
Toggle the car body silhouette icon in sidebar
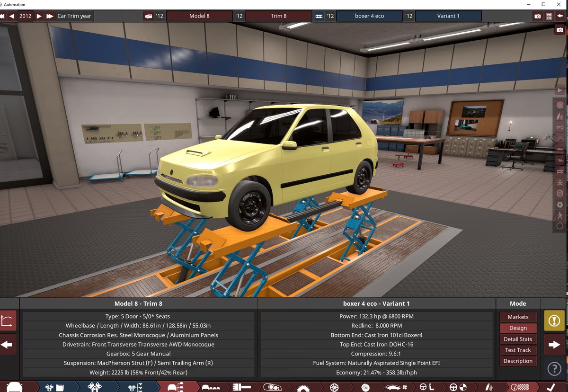(560, 149)
